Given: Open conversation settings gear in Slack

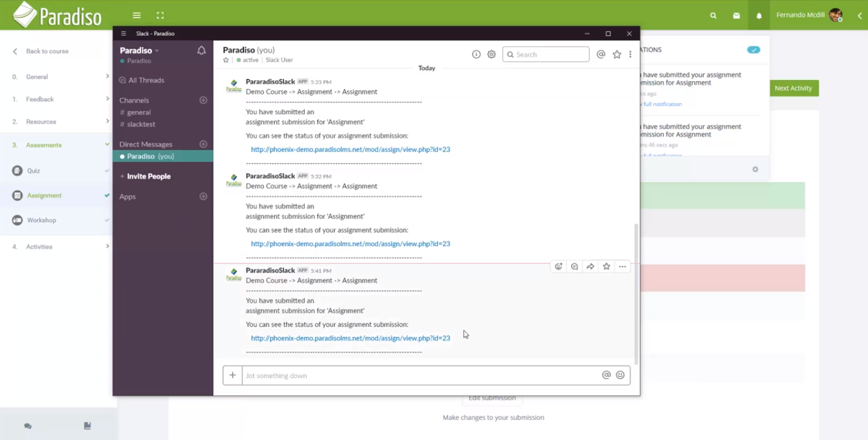Looking at the screenshot, I should point(492,55).
